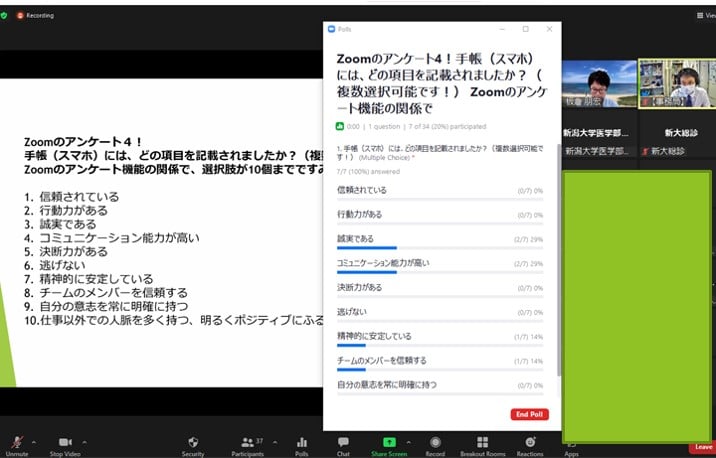
Task: Click the green poll results icon
Action: [x=340, y=126]
